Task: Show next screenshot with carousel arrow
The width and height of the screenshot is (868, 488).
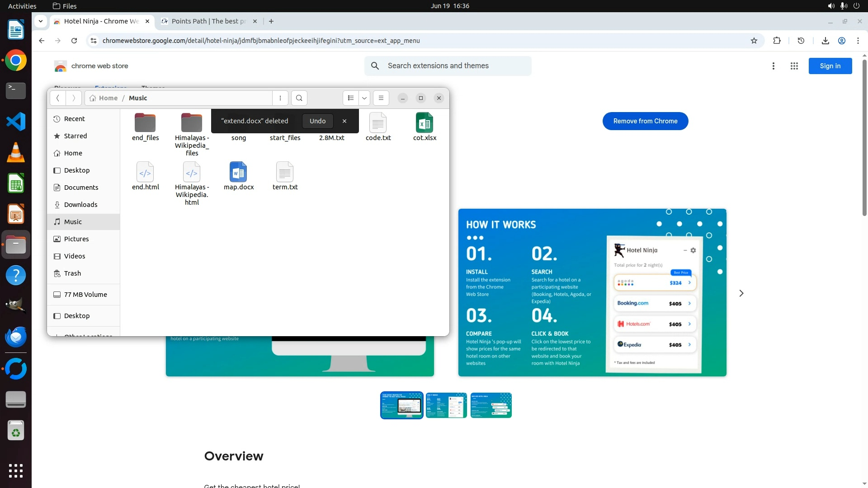Action: 741,293
